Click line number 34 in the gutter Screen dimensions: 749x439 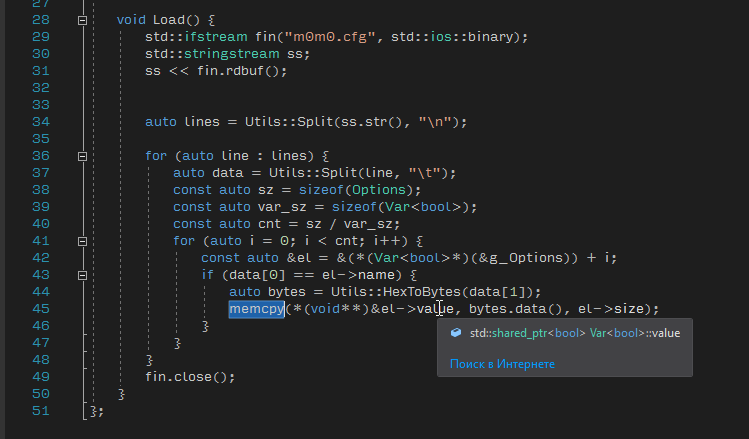pyautogui.click(x=41, y=122)
